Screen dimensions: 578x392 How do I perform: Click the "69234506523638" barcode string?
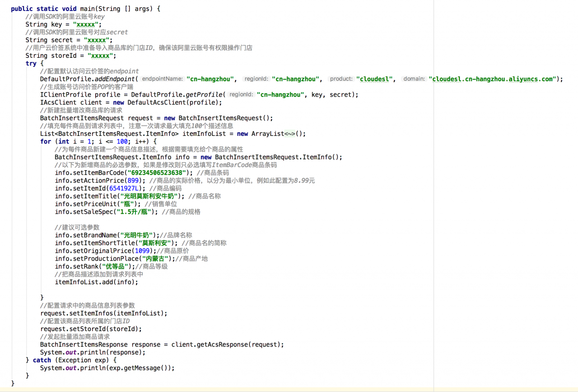click(157, 173)
